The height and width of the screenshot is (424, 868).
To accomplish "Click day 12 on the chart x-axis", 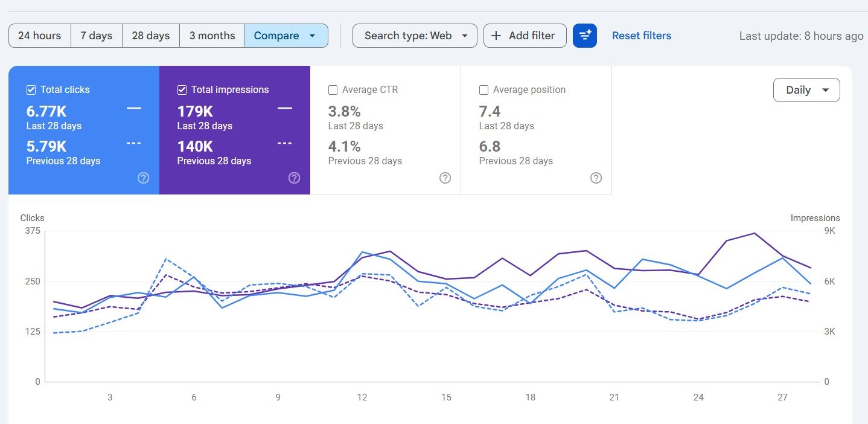I will (362, 397).
